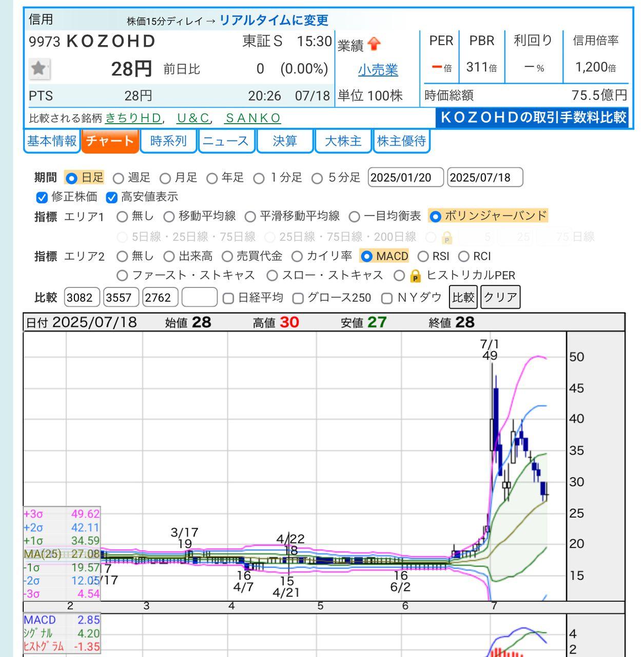Click the クリア button

(x=500, y=297)
